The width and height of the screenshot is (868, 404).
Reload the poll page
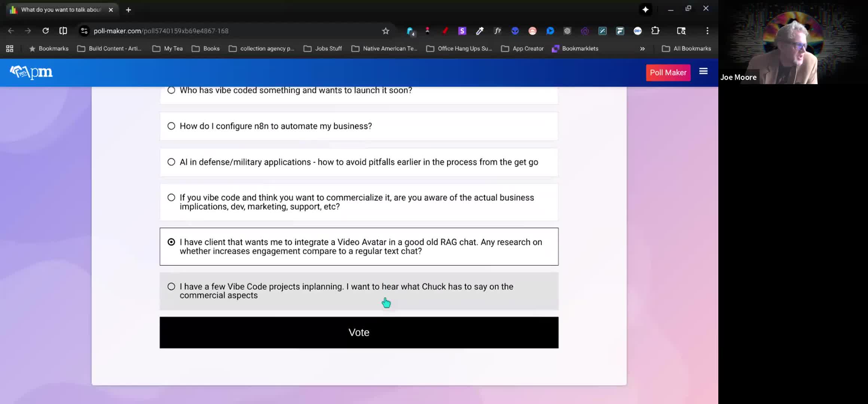[45, 31]
